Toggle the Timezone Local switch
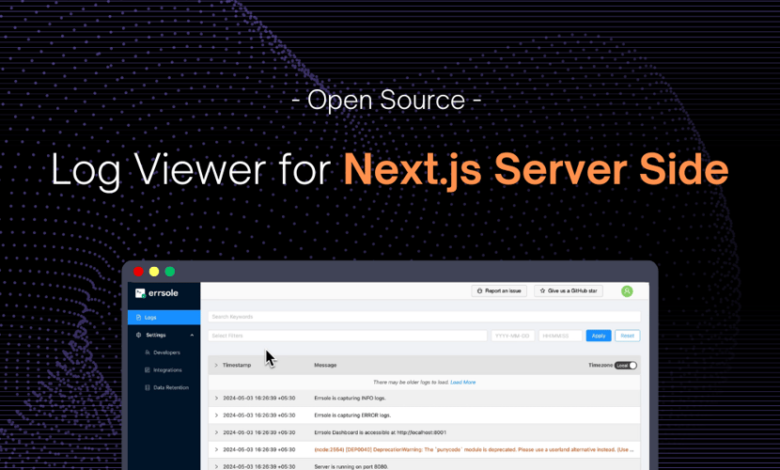Image resolution: width=780 pixels, height=470 pixels. pos(625,365)
